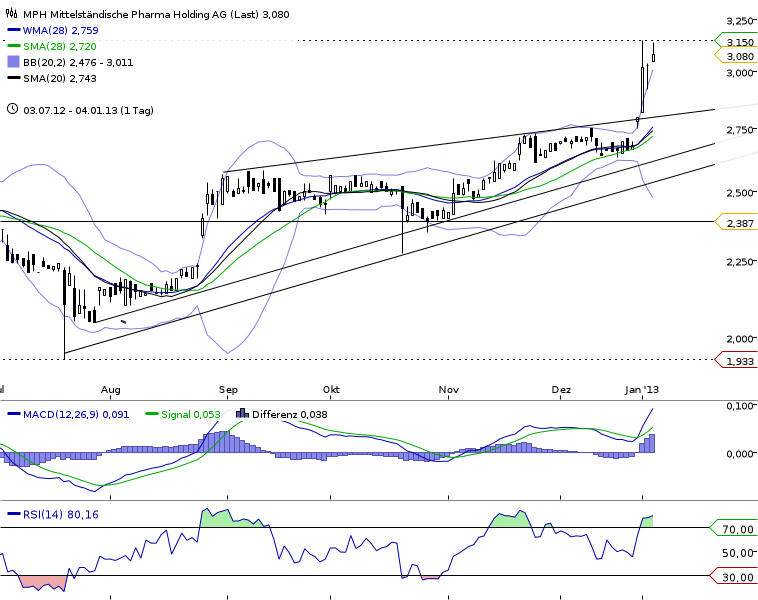
Task: Click the 2,000 price axis label
Action: click(x=740, y=338)
